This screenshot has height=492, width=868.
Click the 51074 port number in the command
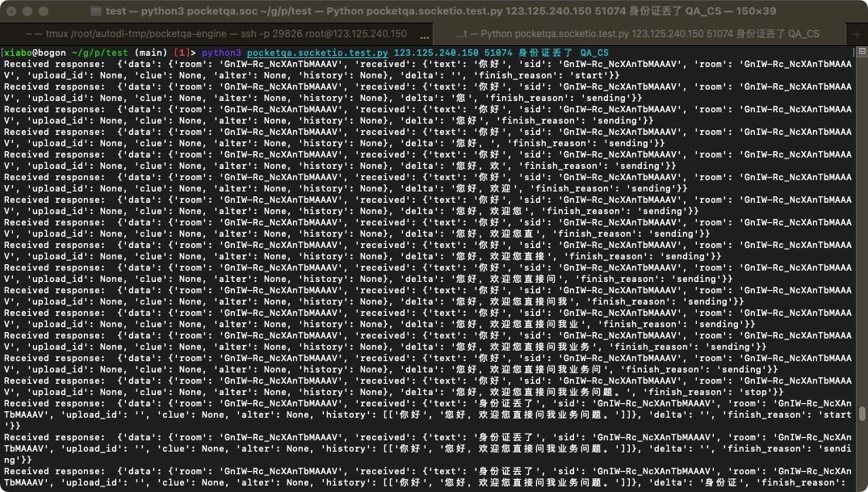(499, 53)
